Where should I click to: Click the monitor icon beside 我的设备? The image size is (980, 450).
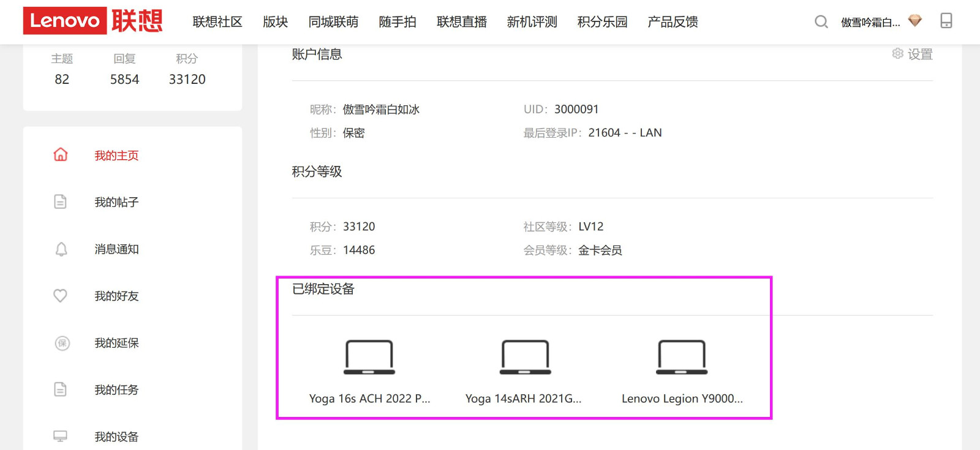(x=60, y=436)
